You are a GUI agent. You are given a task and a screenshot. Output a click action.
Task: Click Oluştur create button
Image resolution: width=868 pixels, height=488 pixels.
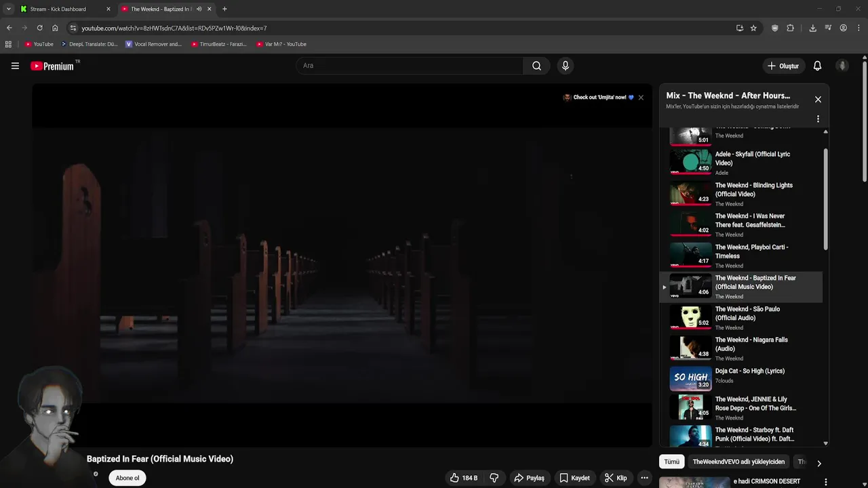(783, 66)
